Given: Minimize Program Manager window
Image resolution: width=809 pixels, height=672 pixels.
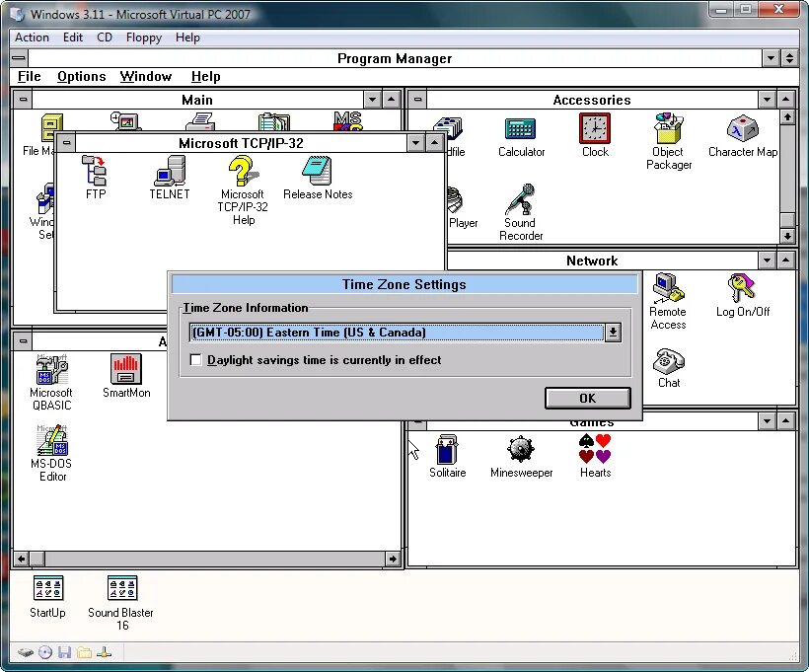Looking at the screenshot, I should click(x=771, y=58).
